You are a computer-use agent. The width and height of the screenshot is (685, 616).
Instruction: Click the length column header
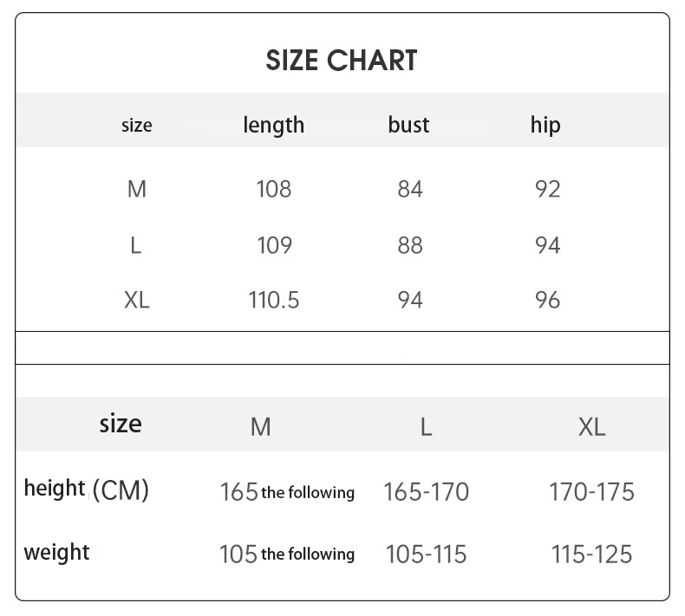click(x=273, y=125)
